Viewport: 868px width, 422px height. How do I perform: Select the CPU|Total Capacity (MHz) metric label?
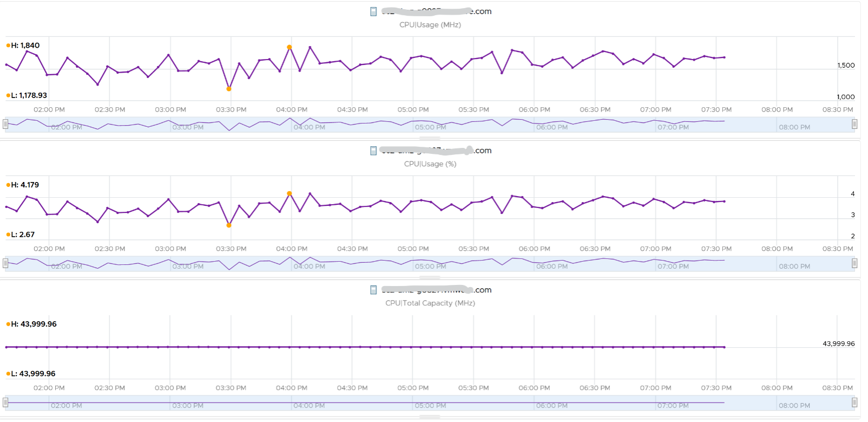pos(430,303)
